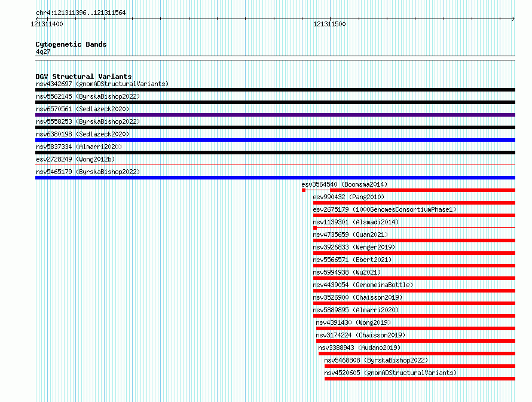Viewport: 532px width, 402px height.
Task: Select the red nsv4439054 variant bar
Action: click(x=414, y=291)
